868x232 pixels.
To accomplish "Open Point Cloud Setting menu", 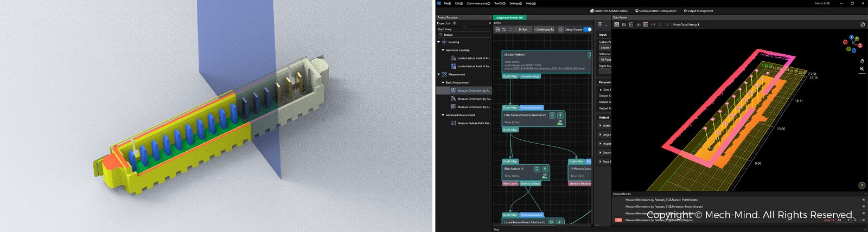I will pyautogui.click(x=686, y=24).
